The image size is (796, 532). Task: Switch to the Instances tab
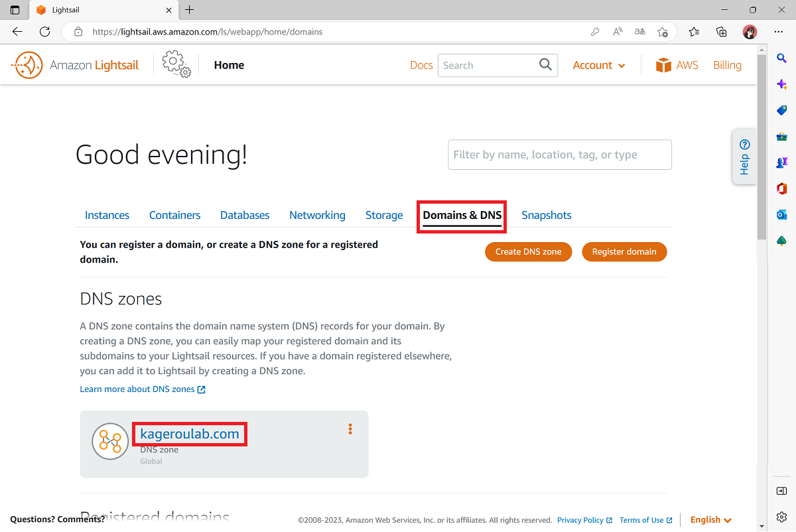pos(107,215)
